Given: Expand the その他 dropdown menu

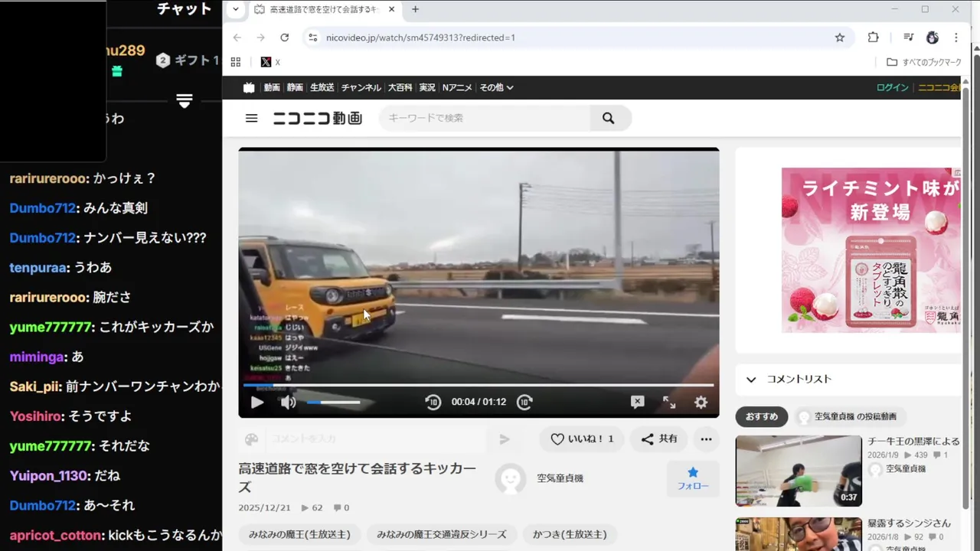Looking at the screenshot, I should (496, 87).
